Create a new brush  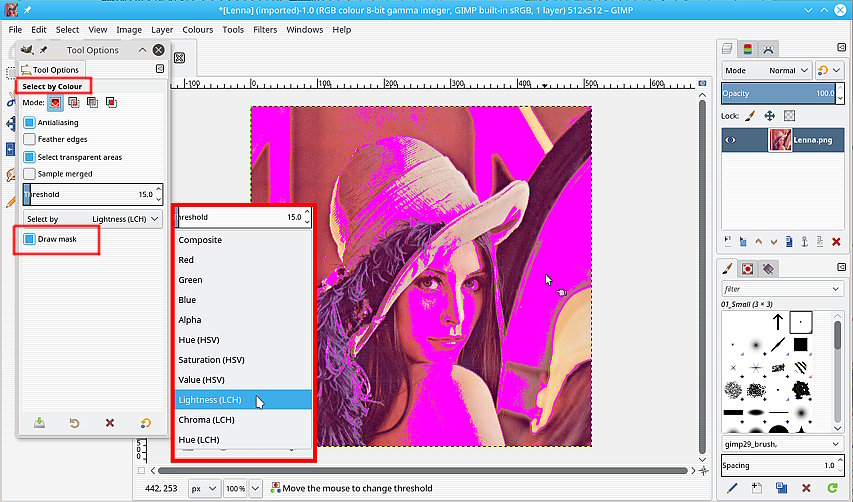(757, 488)
